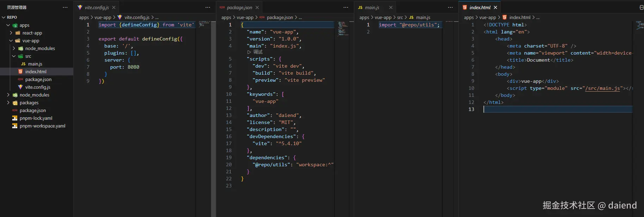Click vite.config.js breadcrumb file name
The image size is (644, 217).
click(x=137, y=17)
